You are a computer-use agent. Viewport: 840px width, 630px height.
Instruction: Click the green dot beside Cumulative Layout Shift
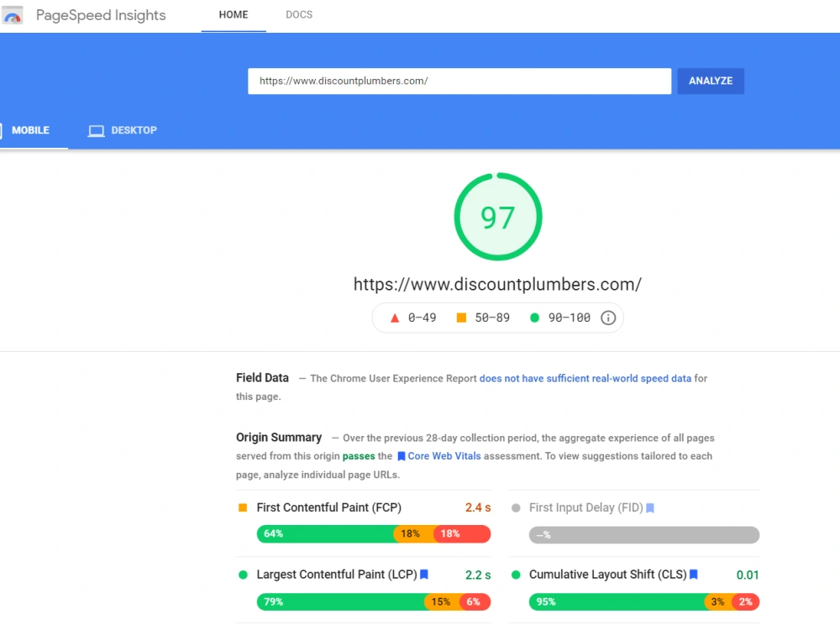click(516, 575)
